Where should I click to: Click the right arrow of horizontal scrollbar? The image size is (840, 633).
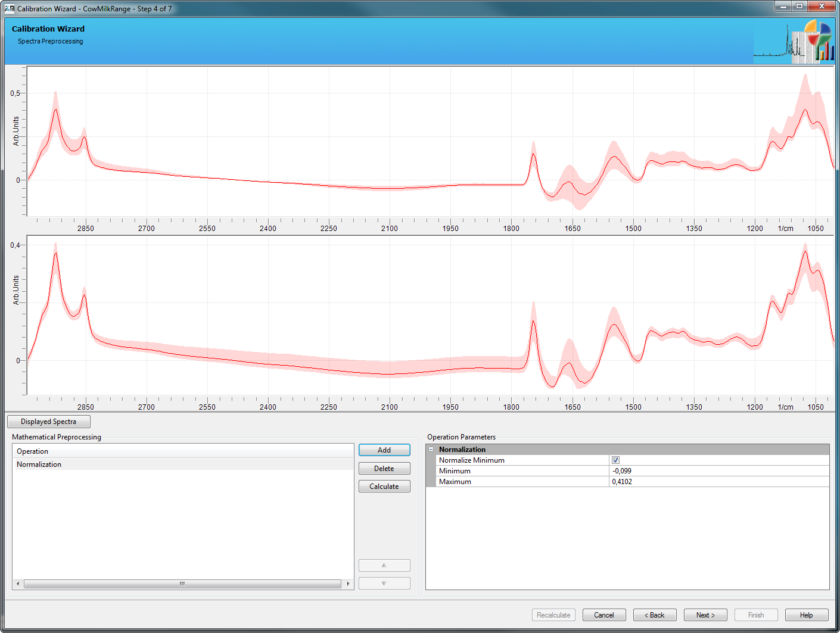tap(349, 584)
